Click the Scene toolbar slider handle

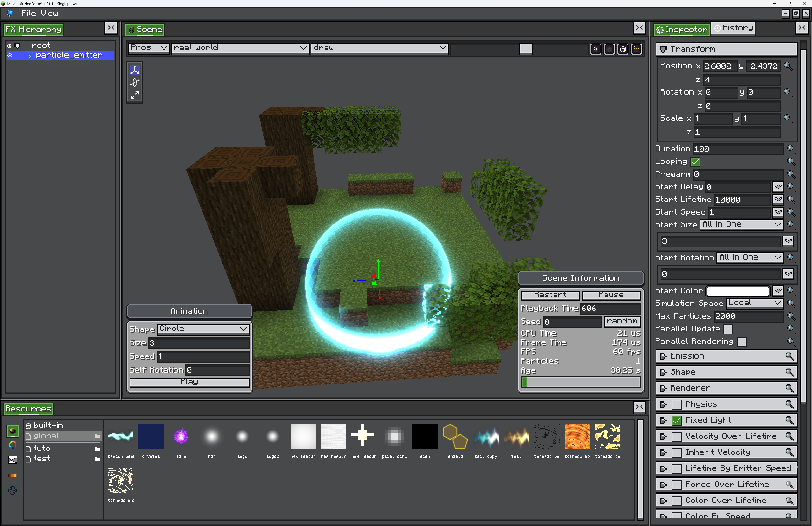[x=526, y=49]
